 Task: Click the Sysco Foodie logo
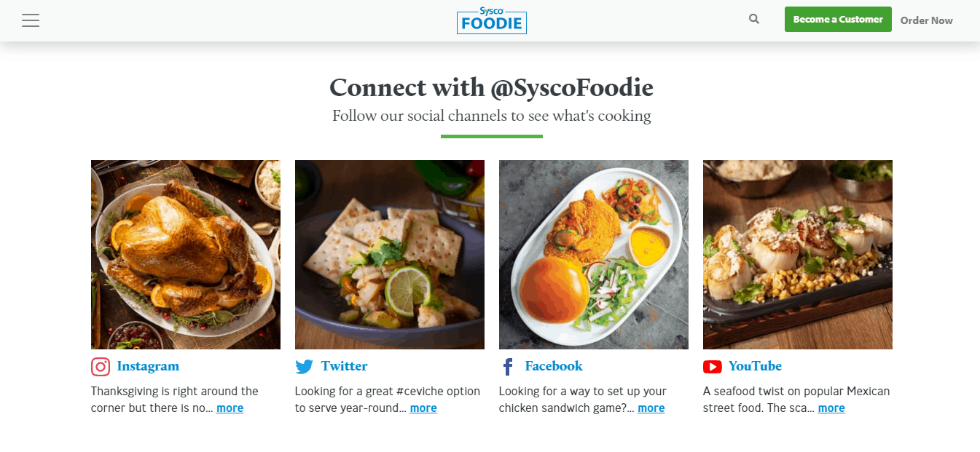pos(492,21)
